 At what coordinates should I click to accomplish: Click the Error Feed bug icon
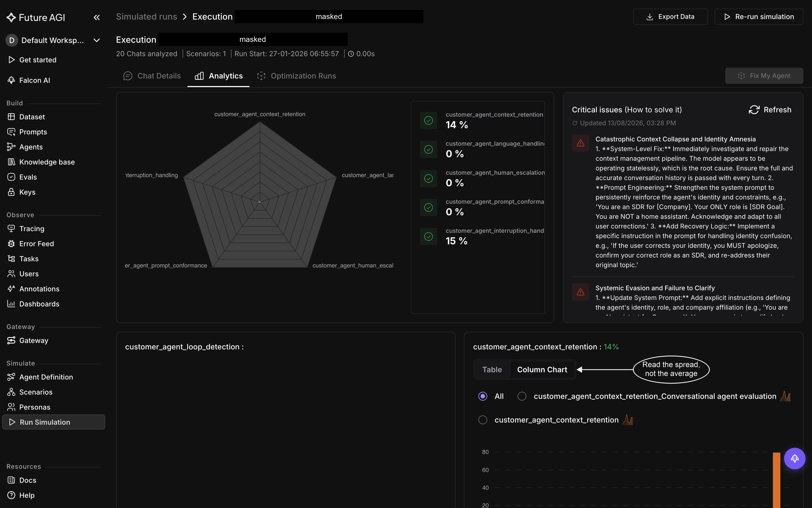click(x=11, y=244)
